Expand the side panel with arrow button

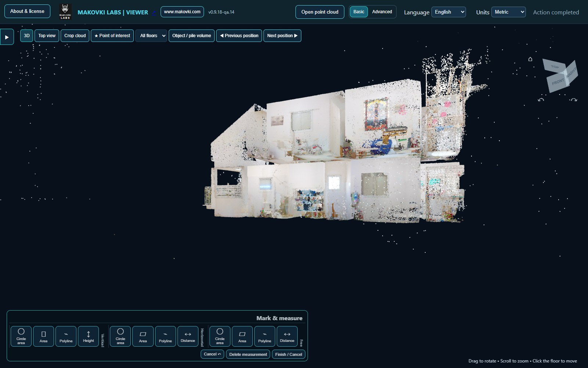point(7,37)
